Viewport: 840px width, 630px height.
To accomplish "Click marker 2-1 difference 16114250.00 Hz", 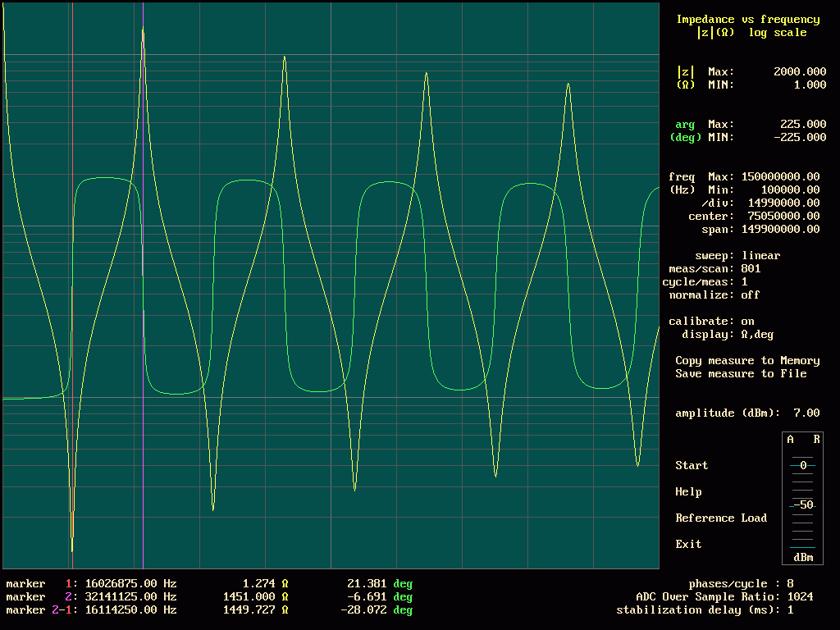I will tap(130, 610).
